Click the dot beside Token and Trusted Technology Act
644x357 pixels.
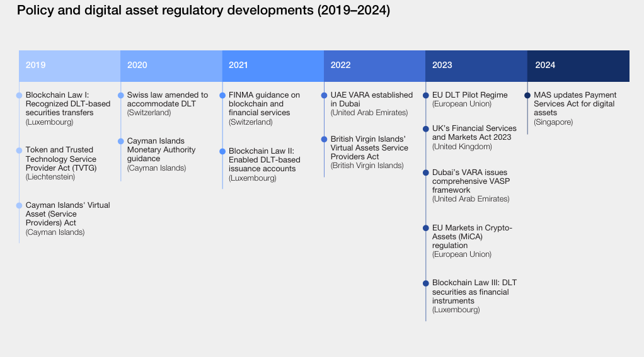[x=19, y=150]
